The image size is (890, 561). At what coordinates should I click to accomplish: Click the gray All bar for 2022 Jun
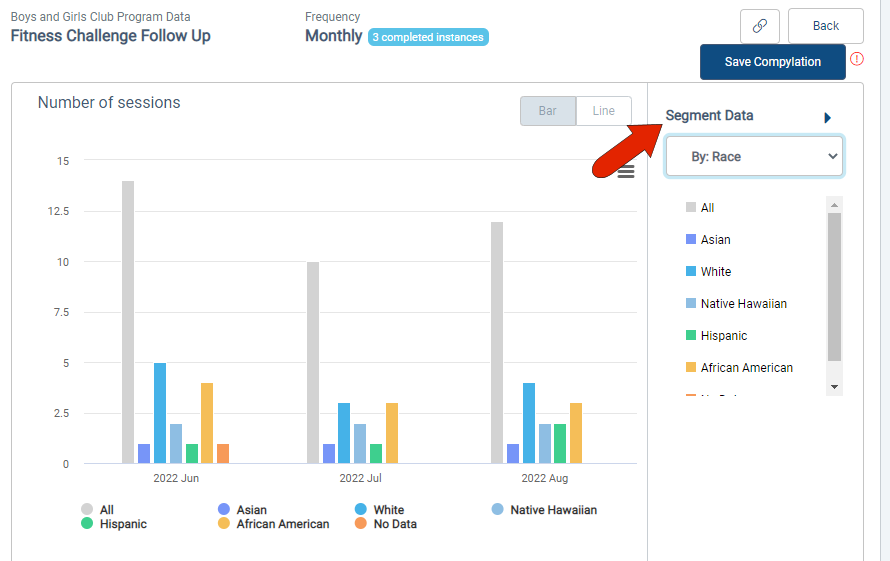[x=128, y=322]
